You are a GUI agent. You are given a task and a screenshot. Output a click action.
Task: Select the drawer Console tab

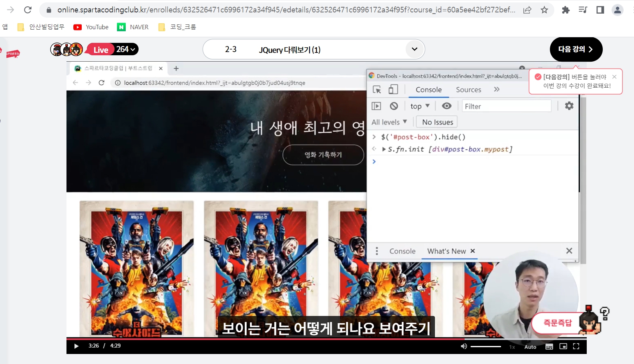[402, 251]
